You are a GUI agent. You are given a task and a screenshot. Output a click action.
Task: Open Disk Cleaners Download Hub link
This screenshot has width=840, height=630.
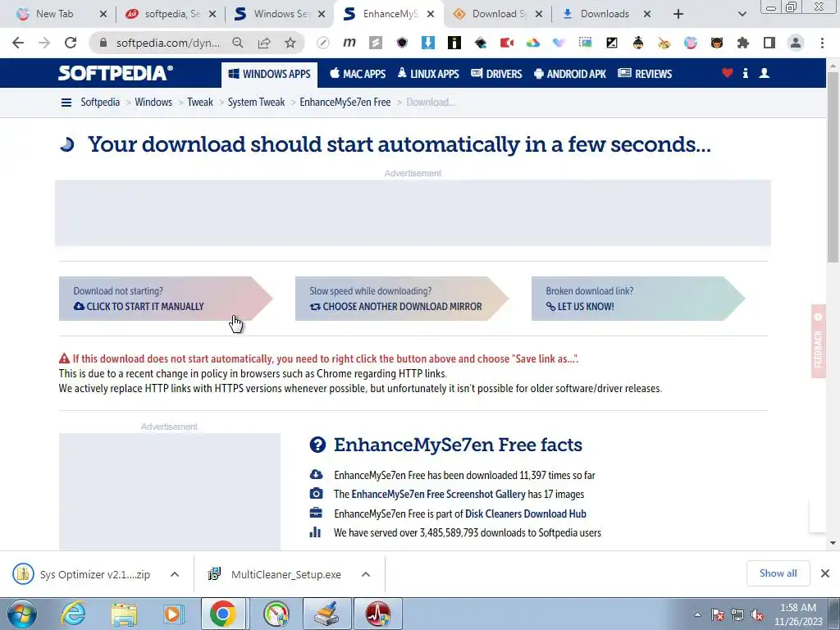click(526, 514)
